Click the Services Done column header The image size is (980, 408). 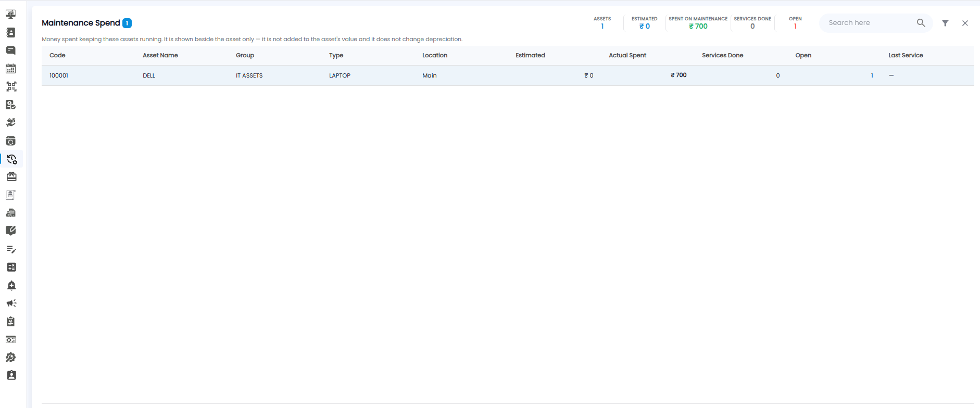[x=722, y=55]
